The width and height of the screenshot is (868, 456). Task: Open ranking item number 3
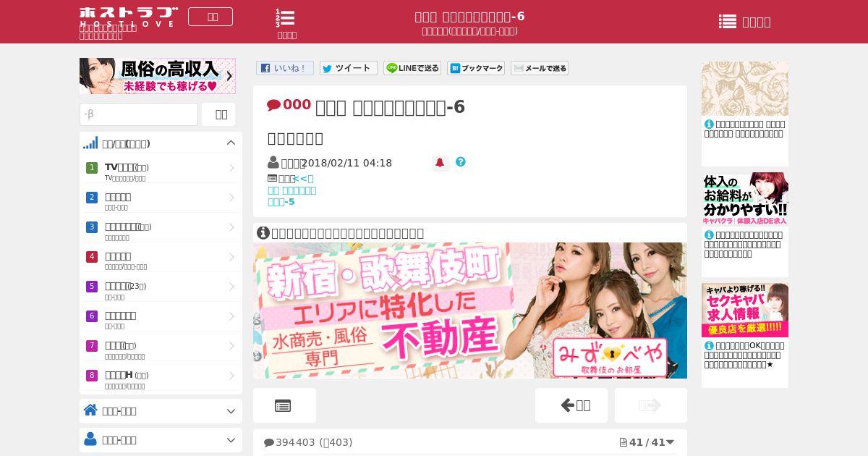tap(161, 231)
